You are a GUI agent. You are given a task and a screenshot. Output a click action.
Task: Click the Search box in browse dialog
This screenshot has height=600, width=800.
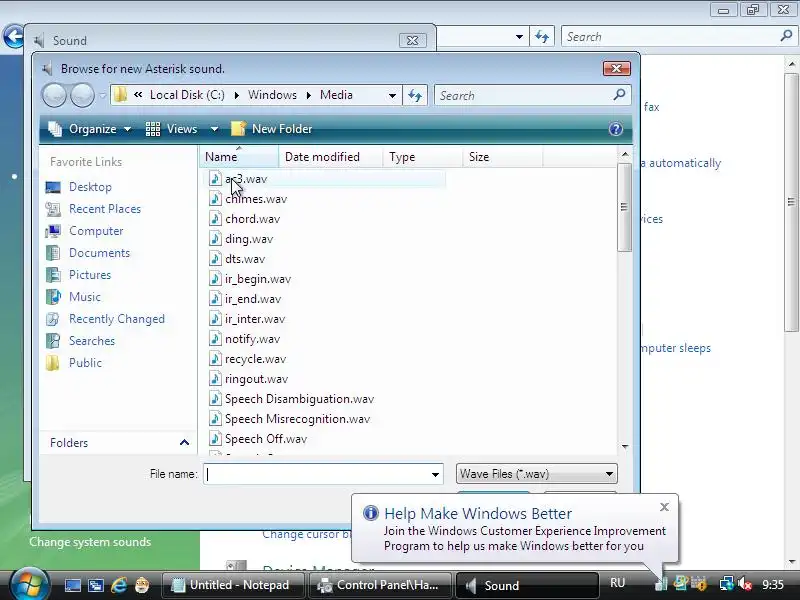533,95
